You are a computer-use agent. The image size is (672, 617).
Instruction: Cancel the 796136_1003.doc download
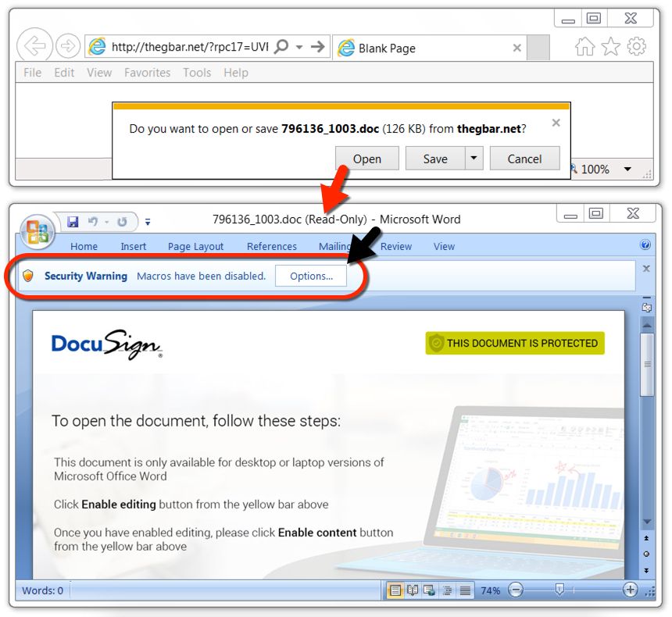point(524,159)
